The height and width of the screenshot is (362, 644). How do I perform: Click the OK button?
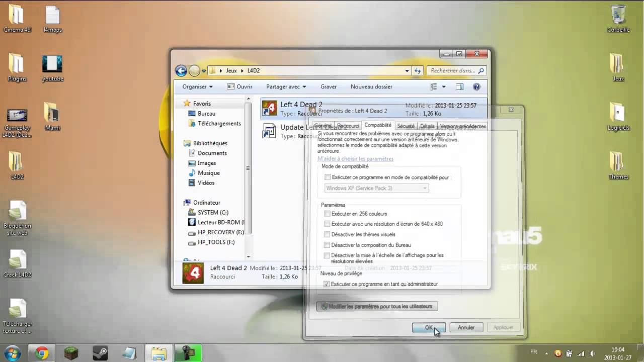pyautogui.click(x=429, y=327)
